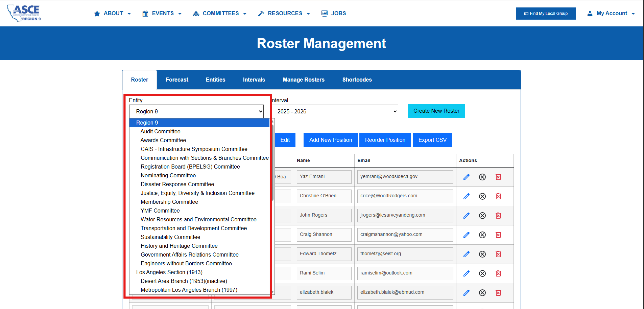Click the Entity select box showing Region 9
Image resolution: width=644 pixels, height=309 pixels.
click(196, 111)
